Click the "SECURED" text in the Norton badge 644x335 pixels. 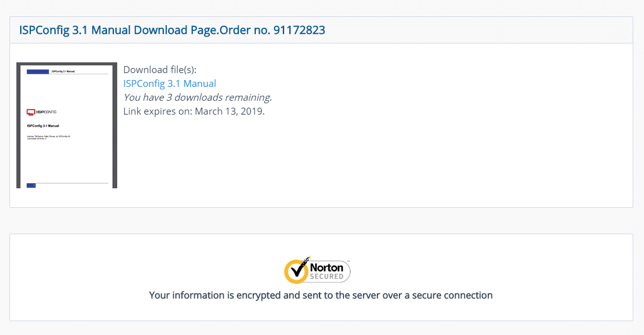coord(326,276)
